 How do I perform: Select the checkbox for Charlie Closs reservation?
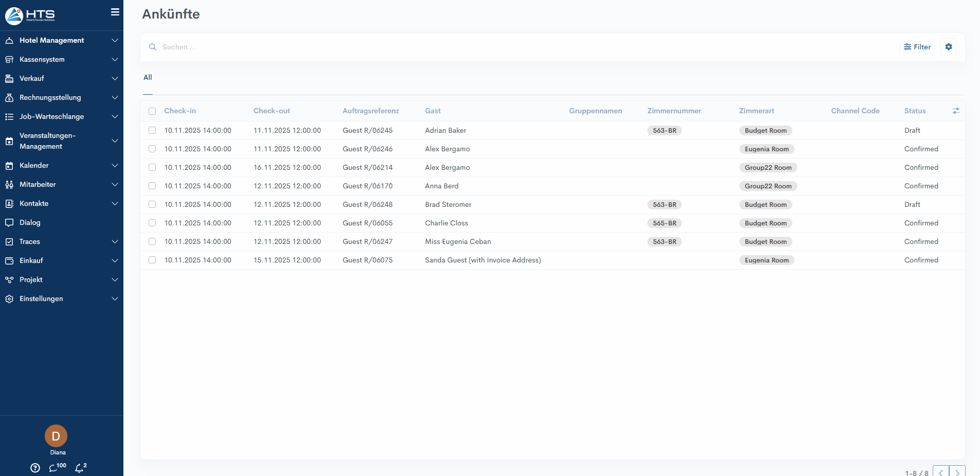pos(152,223)
